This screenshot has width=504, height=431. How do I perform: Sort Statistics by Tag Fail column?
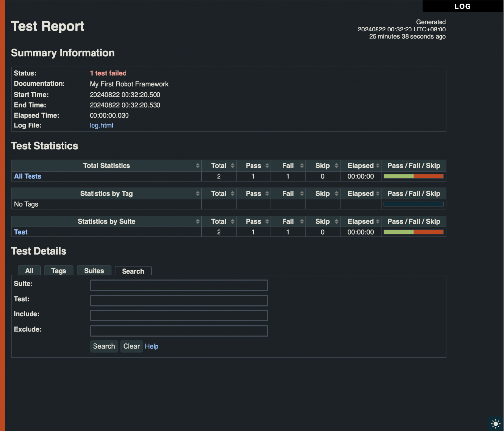[288, 193]
